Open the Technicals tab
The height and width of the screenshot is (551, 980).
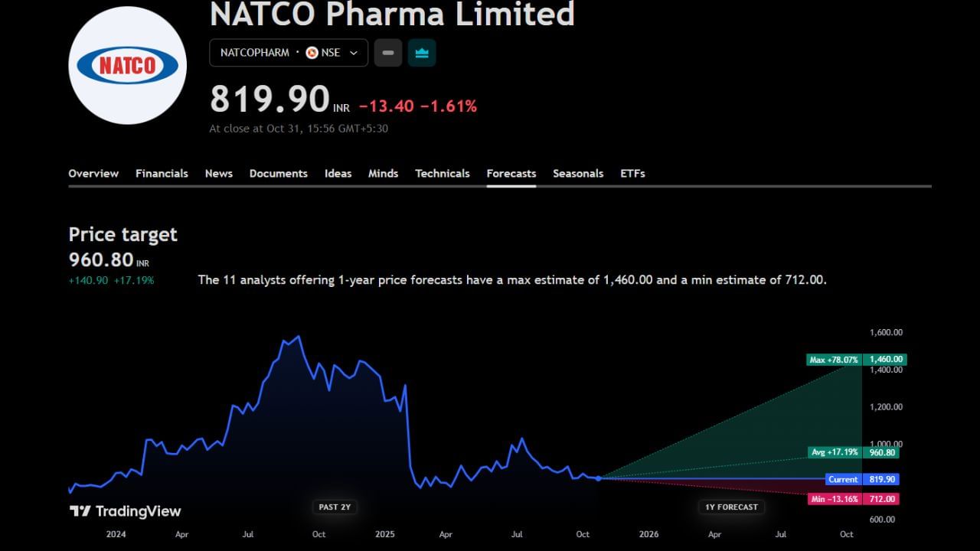443,173
